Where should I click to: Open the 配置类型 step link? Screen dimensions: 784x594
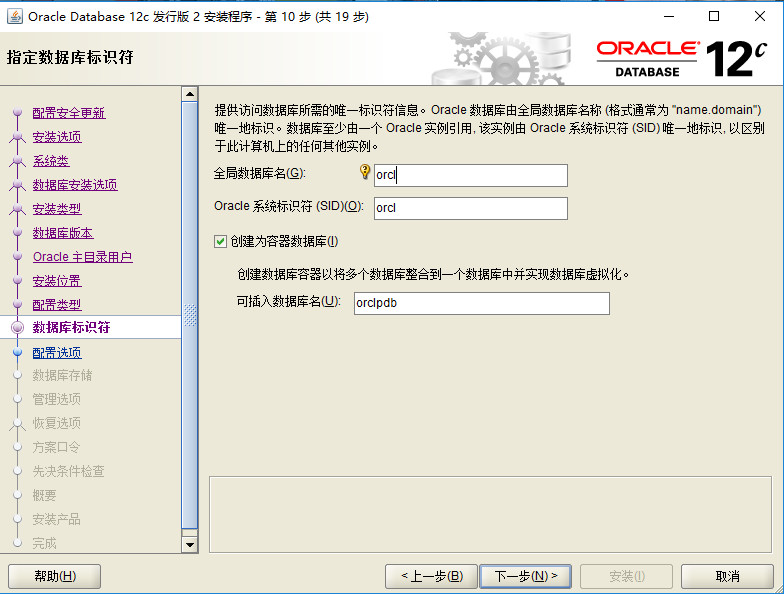pyautogui.click(x=57, y=305)
